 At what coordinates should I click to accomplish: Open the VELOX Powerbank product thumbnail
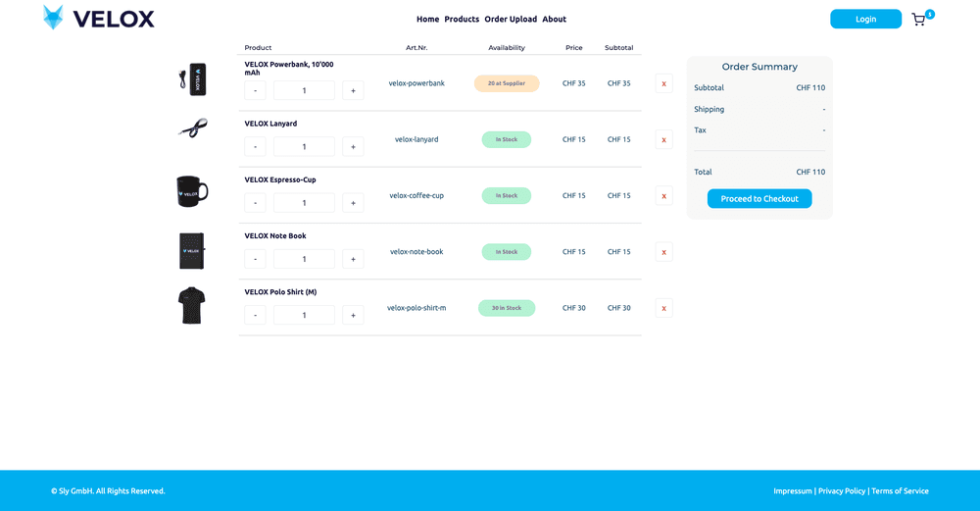[x=192, y=79]
